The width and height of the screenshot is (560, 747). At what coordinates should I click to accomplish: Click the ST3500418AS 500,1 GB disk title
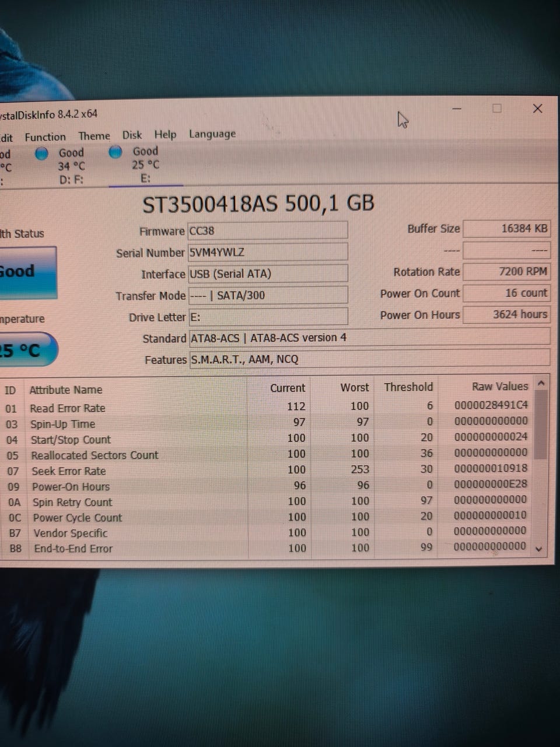(258, 204)
